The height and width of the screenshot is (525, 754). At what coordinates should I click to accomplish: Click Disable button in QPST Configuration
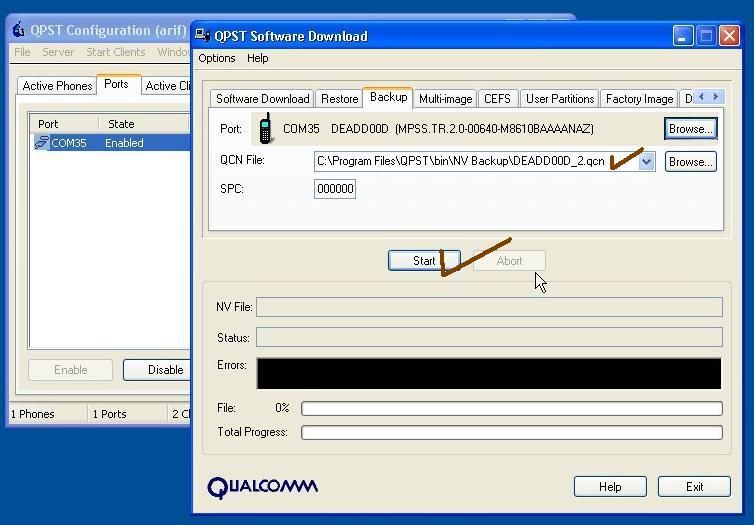(x=157, y=370)
